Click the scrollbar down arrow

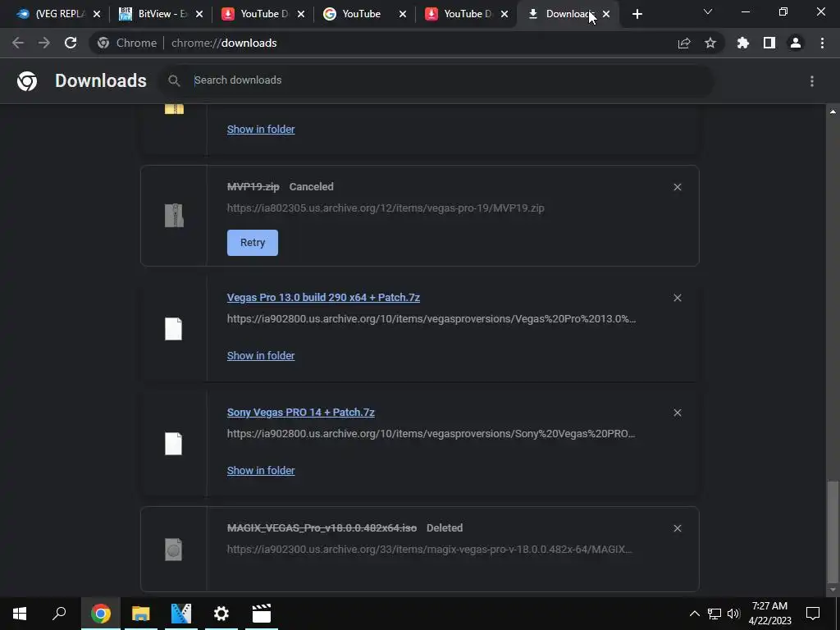(x=833, y=591)
